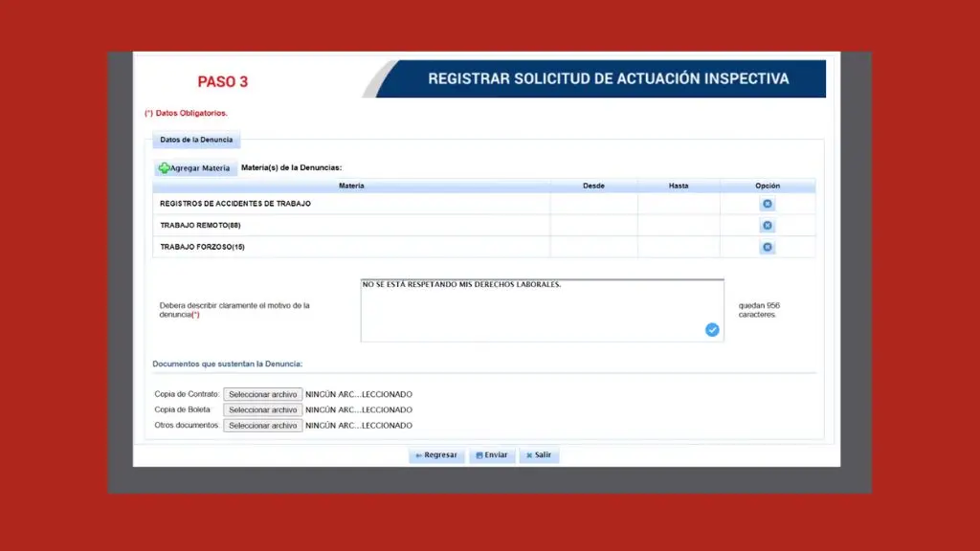Click the Materia(s) de la Denuncias label
Image resolution: width=980 pixels, height=551 pixels.
pyautogui.click(x=291, y=167)
